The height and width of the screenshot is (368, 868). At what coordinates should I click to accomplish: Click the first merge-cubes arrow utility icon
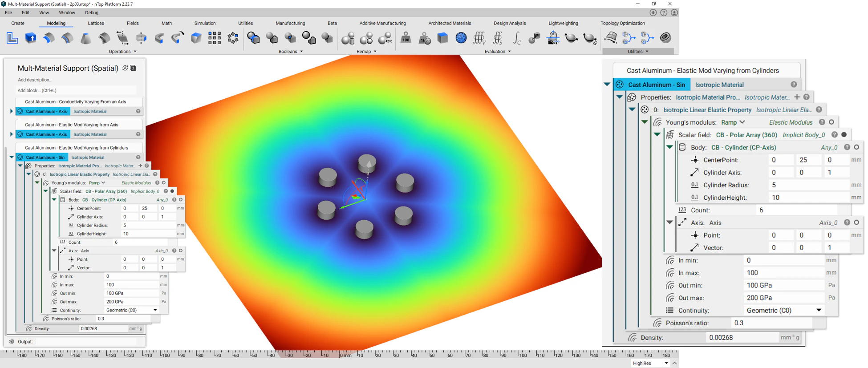pos(629,38)
